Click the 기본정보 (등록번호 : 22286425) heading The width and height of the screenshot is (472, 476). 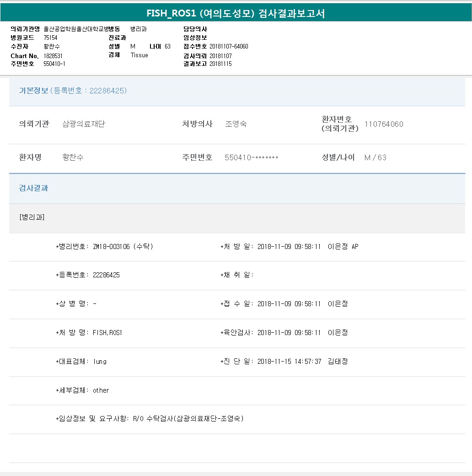[x=73, y=91]
